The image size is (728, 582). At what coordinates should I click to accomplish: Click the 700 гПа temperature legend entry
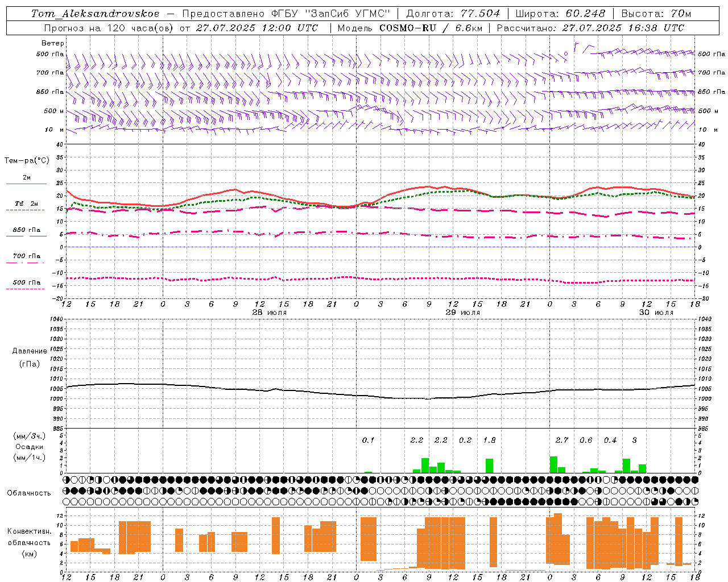(x=26, y=256)
